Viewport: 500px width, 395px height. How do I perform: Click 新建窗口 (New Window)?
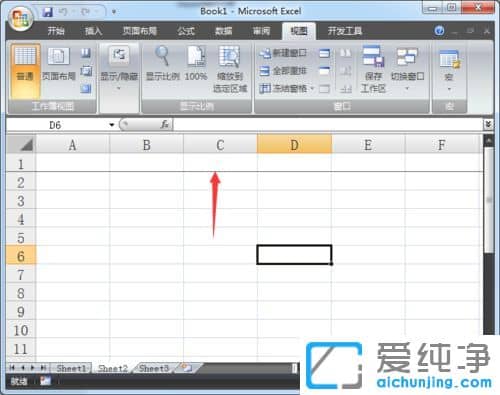(283, 53)
